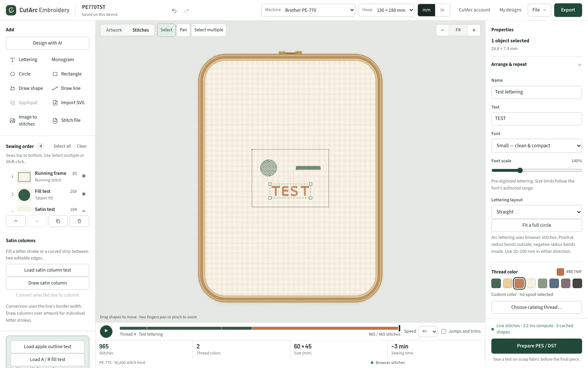Toggle visibility of Fill test

(x=84, y=194)
